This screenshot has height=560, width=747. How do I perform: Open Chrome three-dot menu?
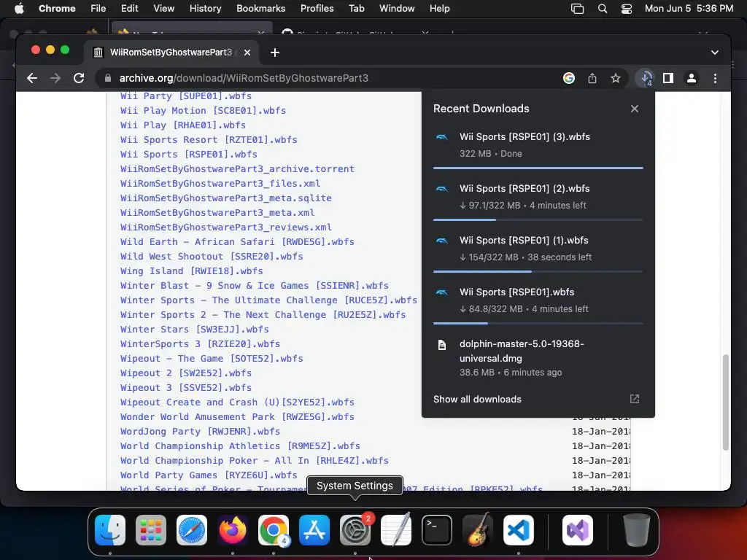click(715, 78)
